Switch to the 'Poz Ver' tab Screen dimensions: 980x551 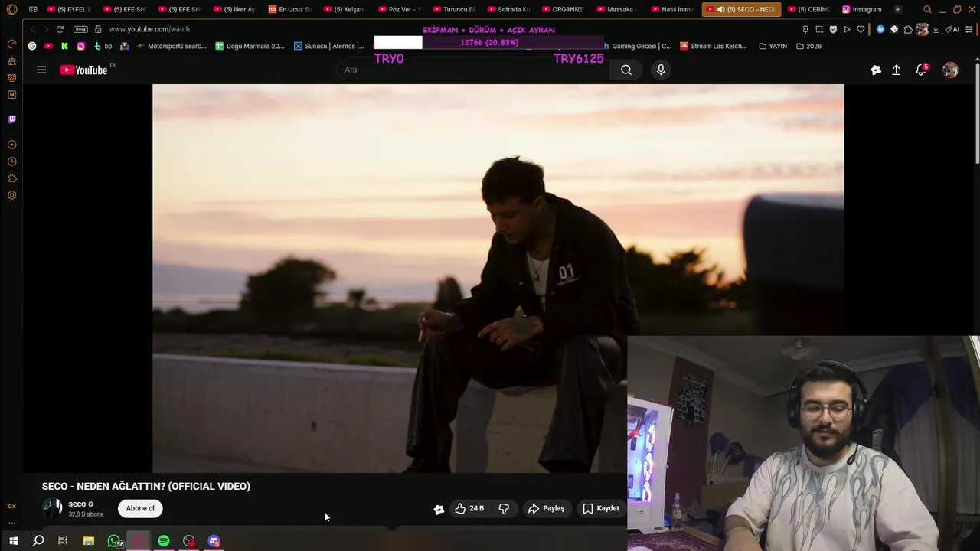[x=399, y=10]
